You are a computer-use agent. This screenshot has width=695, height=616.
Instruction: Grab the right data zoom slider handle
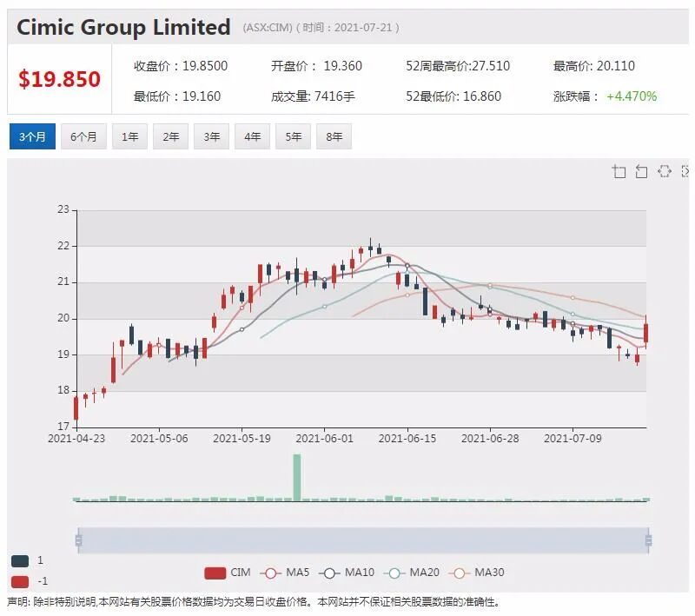point(648,540)
